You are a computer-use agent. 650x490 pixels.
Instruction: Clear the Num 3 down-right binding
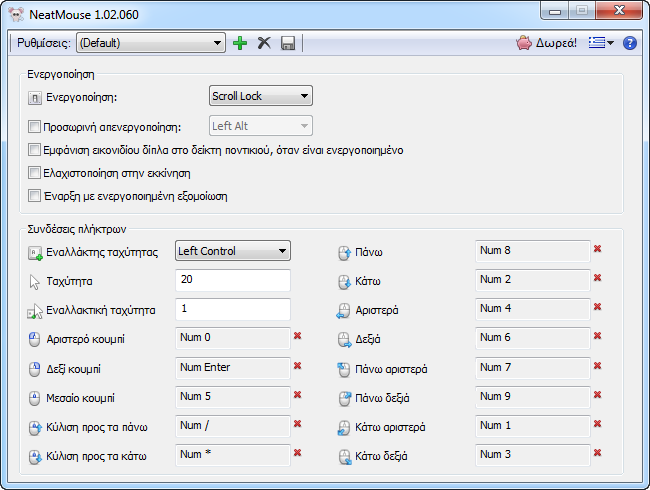[x=597, y=453]
